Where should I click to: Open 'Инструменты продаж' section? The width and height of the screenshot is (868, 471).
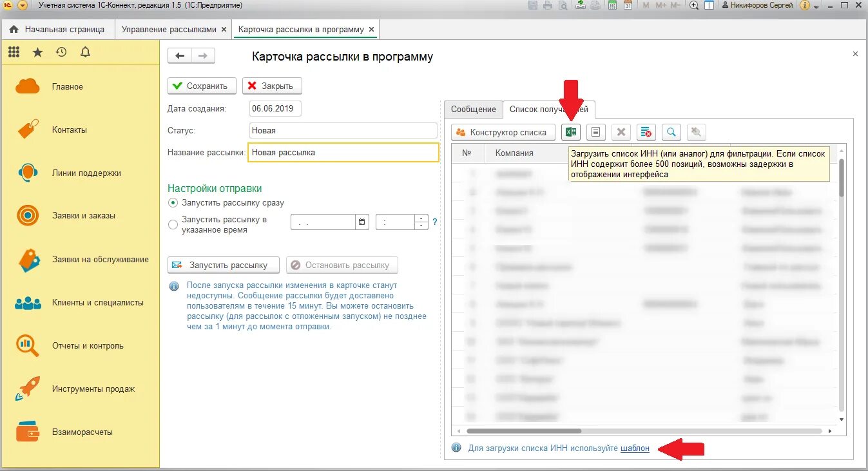pyautogui.click(x=80, y=389)
